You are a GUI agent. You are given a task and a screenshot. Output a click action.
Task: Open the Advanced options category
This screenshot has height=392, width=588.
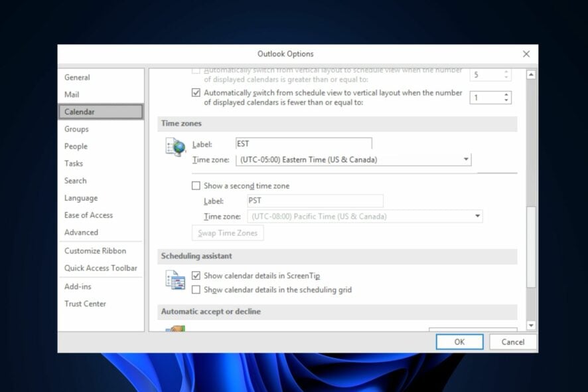[x=100, y=233]
